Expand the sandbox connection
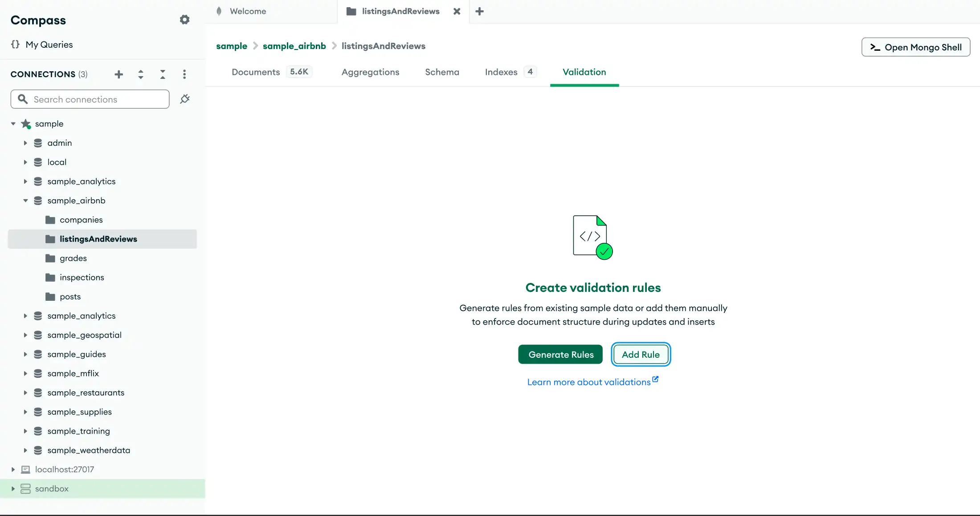Screen dimensions: 980x516 pyautogui.click(x=13, y=488)
